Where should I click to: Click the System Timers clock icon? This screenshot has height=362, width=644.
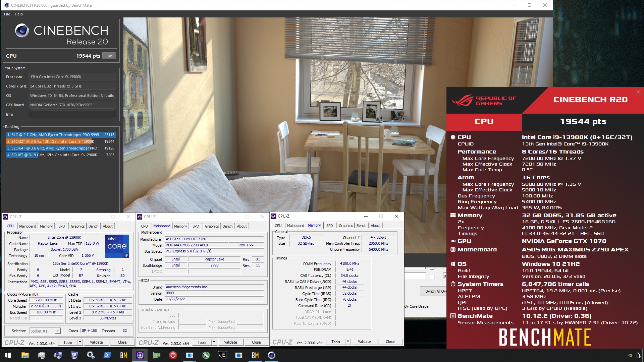coord(453,284)
